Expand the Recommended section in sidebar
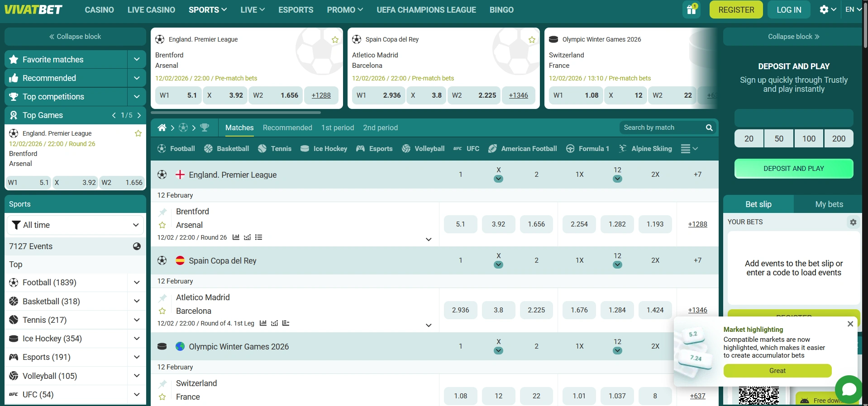 (x=137, y=78)
